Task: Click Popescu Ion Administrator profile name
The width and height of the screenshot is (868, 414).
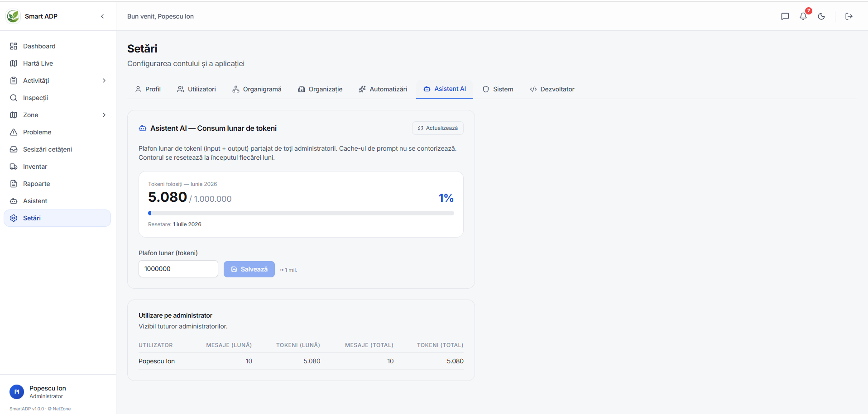Action: pos(48,392)
